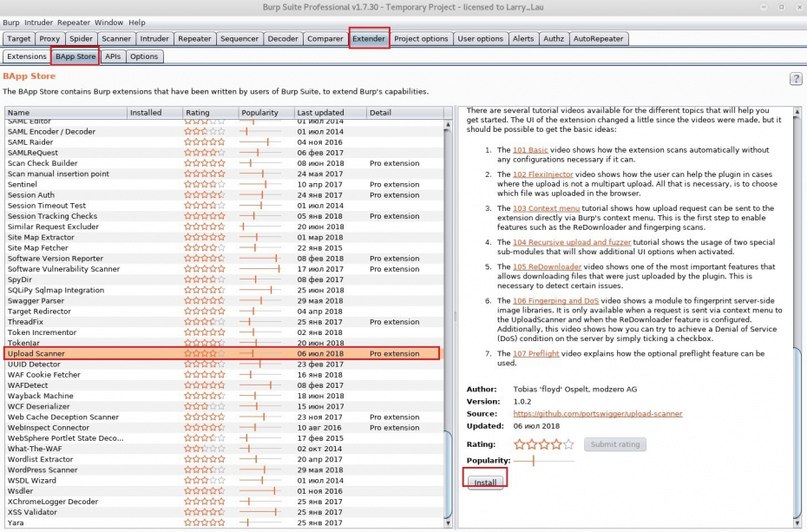807x532 pixels.
Task: Switch to the Sequencer tab
Action: [x=239, y=39]
